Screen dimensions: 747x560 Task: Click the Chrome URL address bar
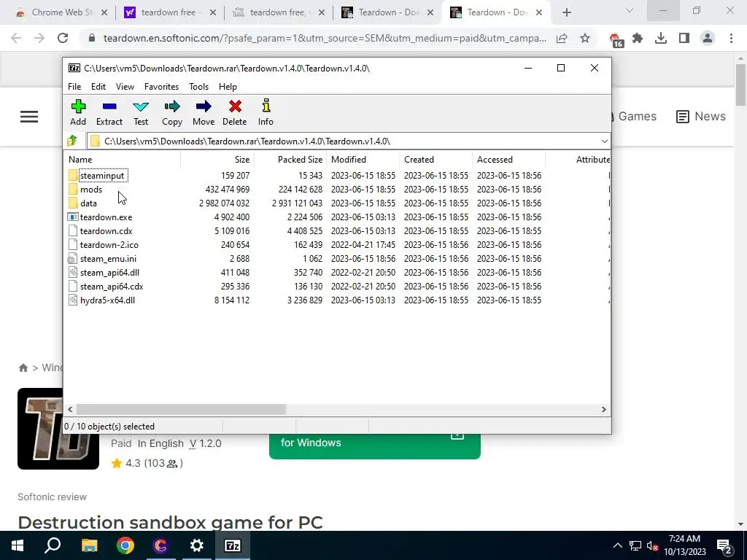(x=324, y=38)
